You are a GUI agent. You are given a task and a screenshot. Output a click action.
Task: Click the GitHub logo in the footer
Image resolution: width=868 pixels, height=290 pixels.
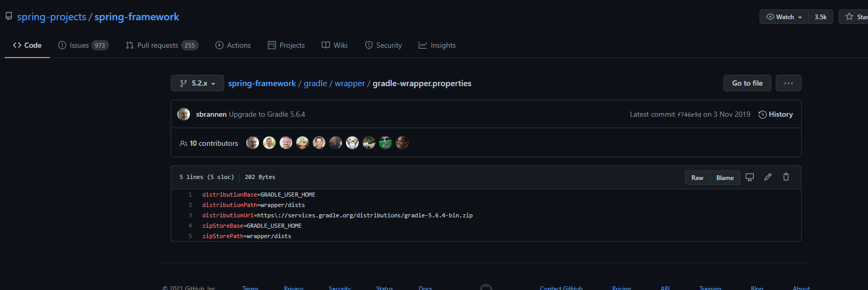486,287
